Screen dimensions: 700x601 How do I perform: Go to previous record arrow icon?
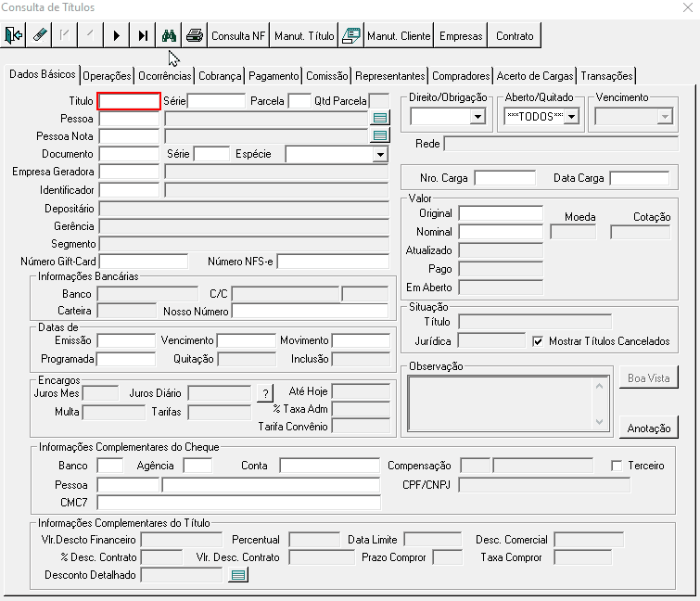91,35
